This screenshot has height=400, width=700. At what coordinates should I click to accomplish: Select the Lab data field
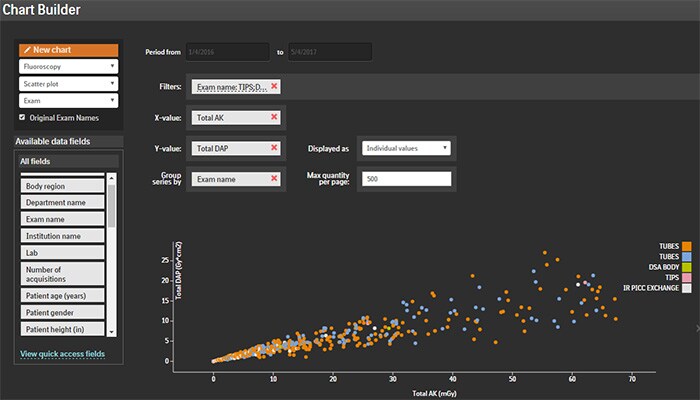pyautogui.click(x=62, y=253)
